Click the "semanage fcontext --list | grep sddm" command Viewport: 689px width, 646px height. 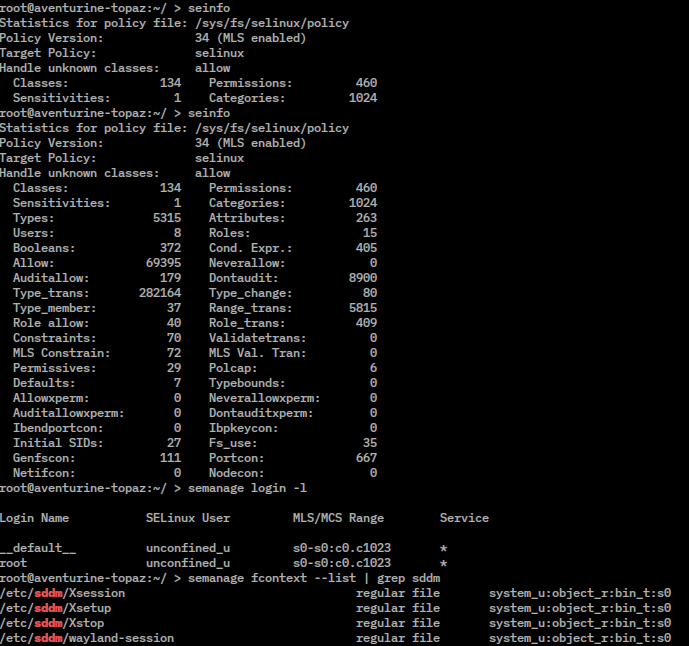[314, 578]
